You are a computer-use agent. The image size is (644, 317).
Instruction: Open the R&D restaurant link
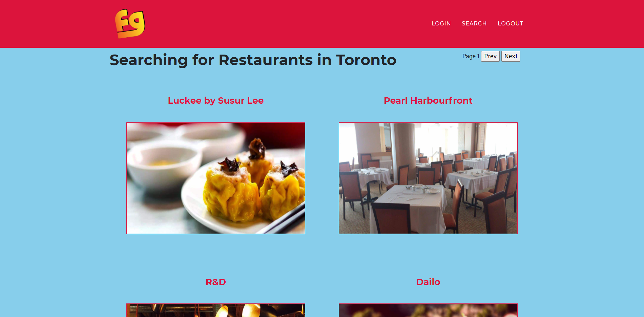pyautogui.click(x=216, y=282)
